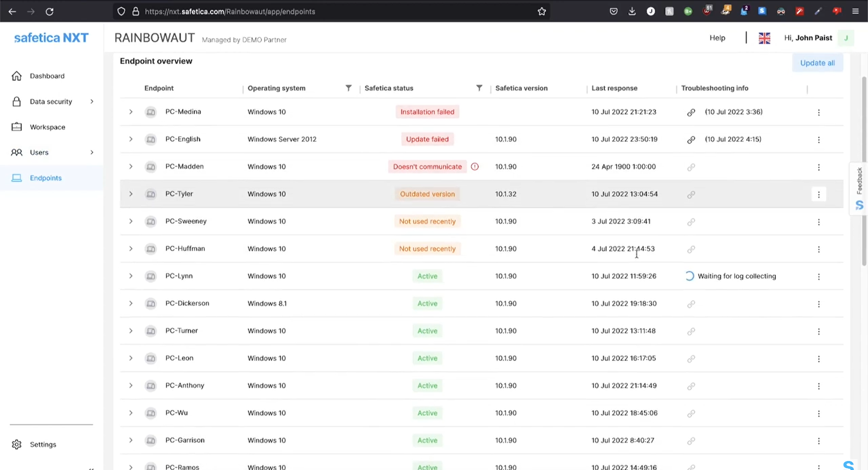Expand the PC-Sweeney endpoint row

[x=131, y=221]
